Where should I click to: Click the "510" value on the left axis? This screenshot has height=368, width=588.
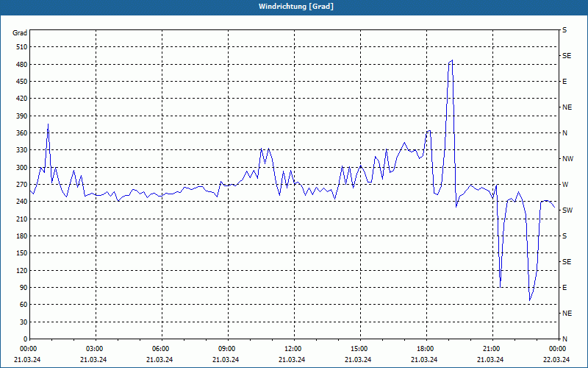pyautogui.click(x=22, y=47)
